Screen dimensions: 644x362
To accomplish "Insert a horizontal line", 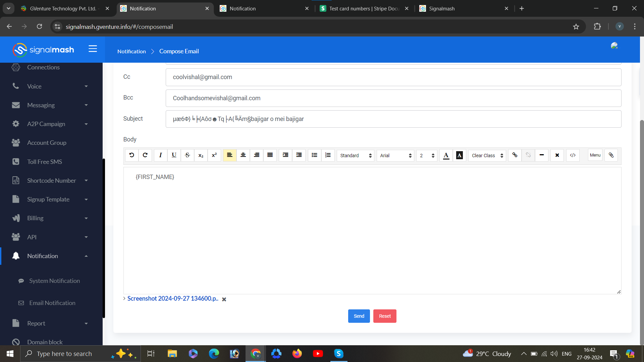I will point(541,155).
